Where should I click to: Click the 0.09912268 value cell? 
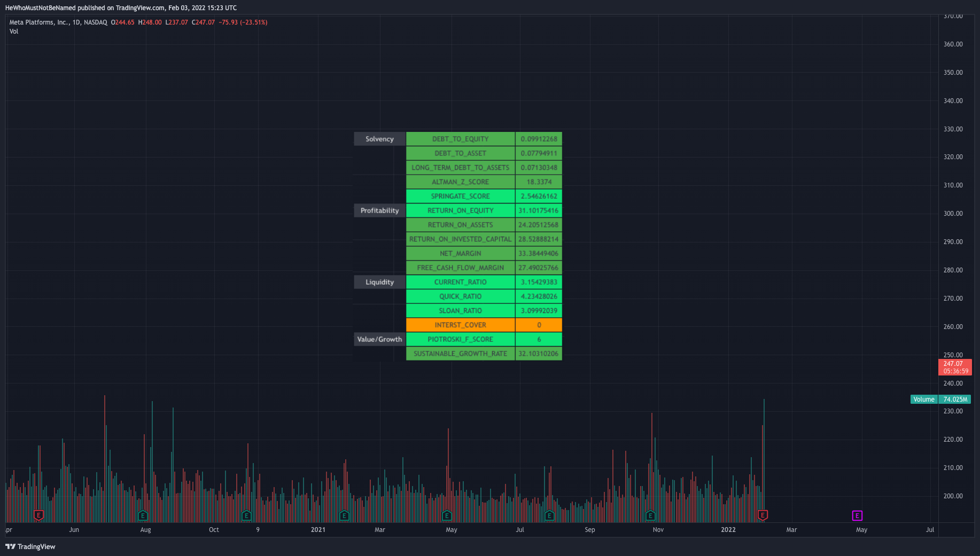[539, 139]
